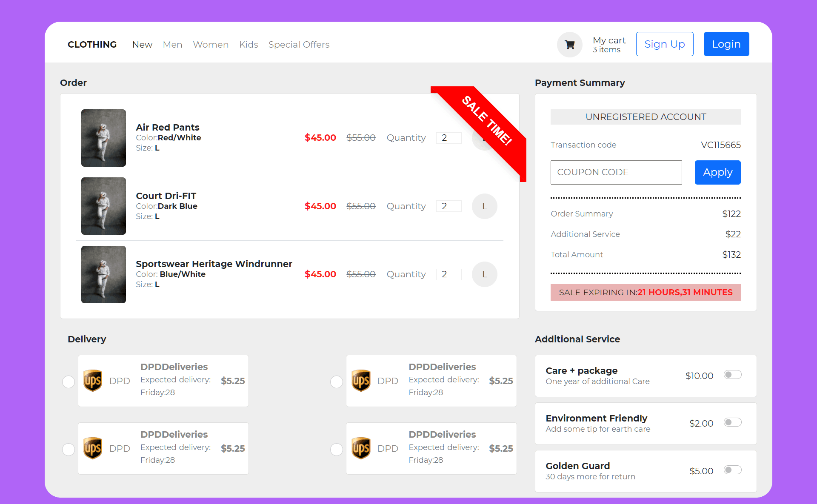Click the size L badge for Court Dri-FIT
The image size is (817, 504).
[484, 206]
